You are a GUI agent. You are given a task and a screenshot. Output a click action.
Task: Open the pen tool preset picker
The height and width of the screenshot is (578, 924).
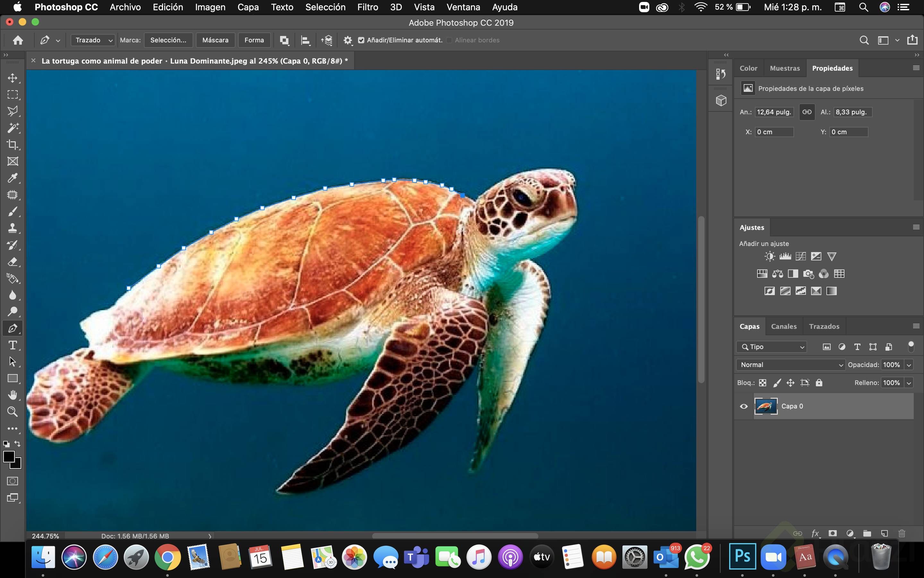[58, 40]
